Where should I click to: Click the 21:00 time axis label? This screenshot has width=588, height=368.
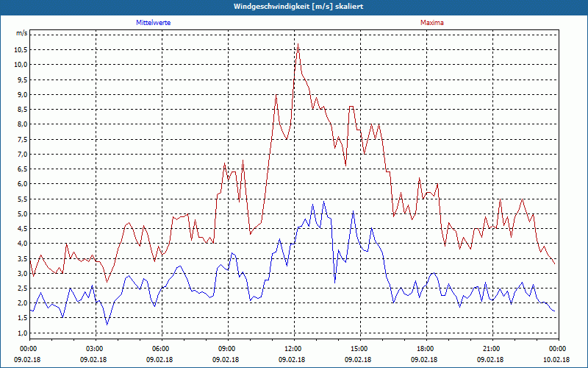(x=492, y=349)
